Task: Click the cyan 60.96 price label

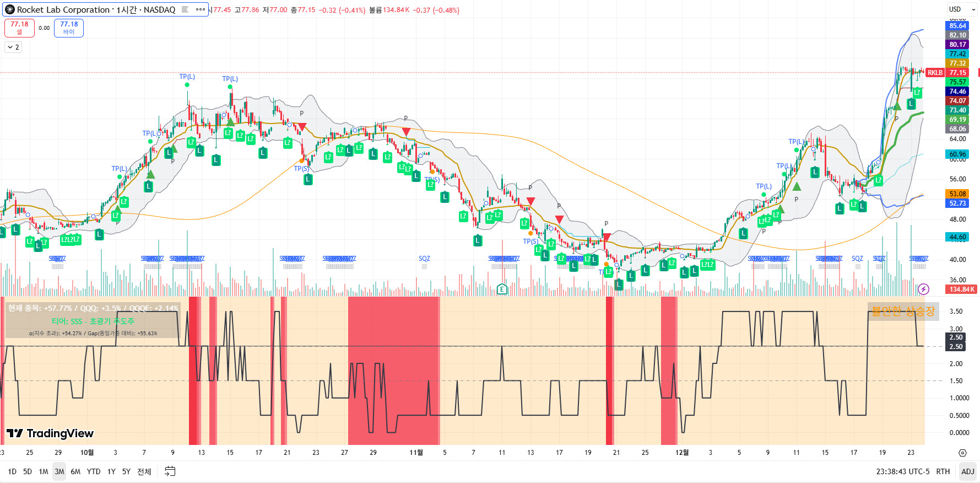Action: point(958,154)
